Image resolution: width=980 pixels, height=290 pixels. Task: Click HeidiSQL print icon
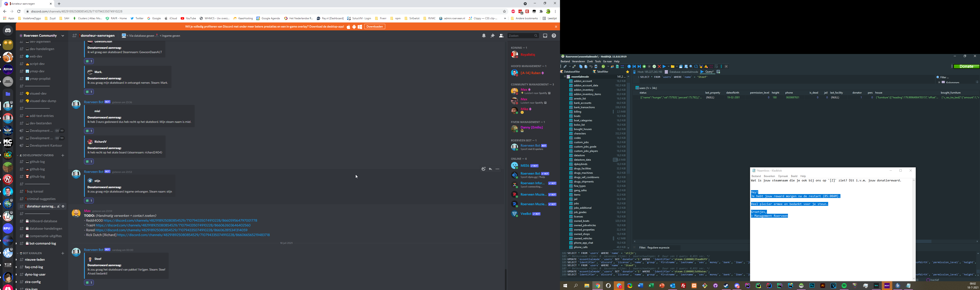point(596,66)
